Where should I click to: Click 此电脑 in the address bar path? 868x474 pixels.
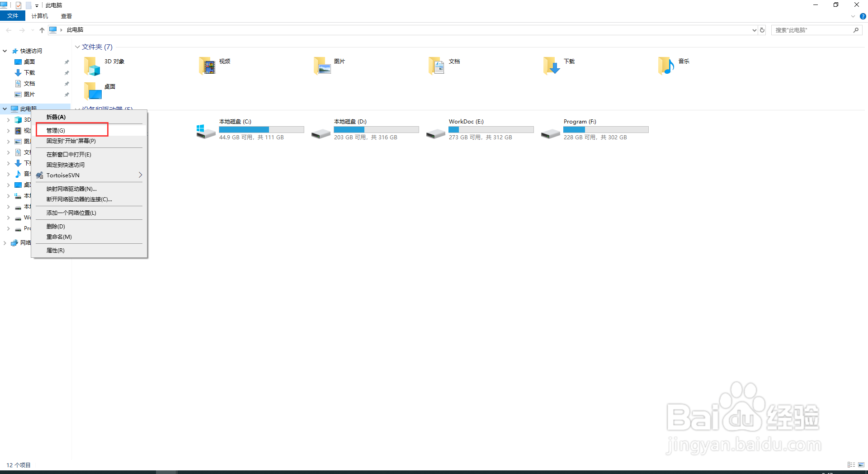(75, 30)
